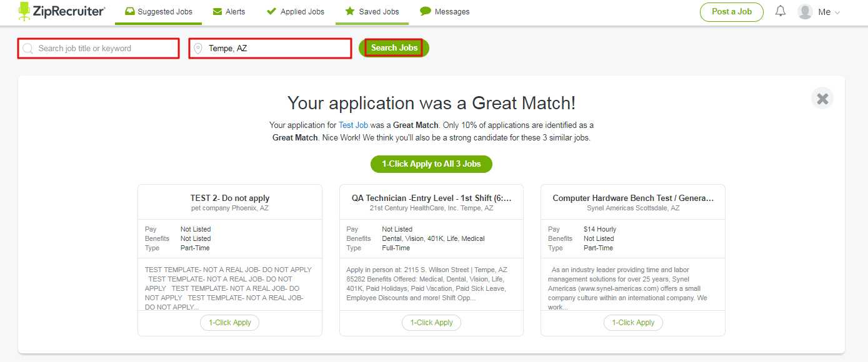Click the Messages speech bubble icon
868x362 pixels.
[x=426, y=12]
